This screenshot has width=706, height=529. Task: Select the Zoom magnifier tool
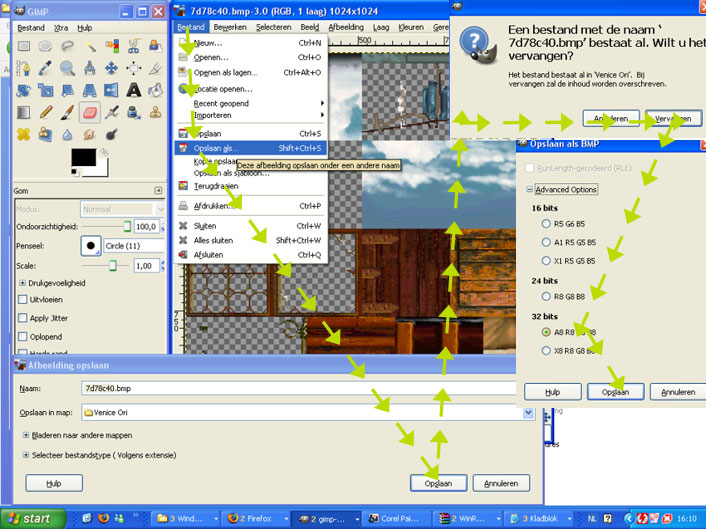[68, 68]
